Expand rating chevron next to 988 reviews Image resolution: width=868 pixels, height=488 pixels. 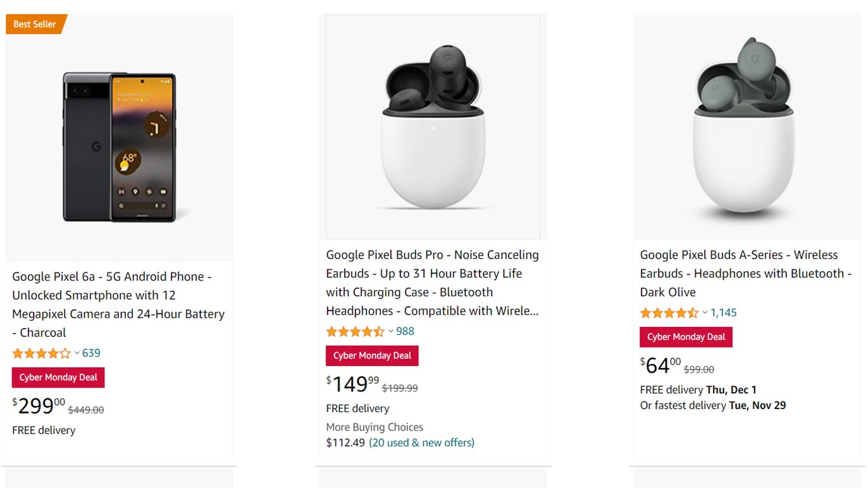(391, 332)
